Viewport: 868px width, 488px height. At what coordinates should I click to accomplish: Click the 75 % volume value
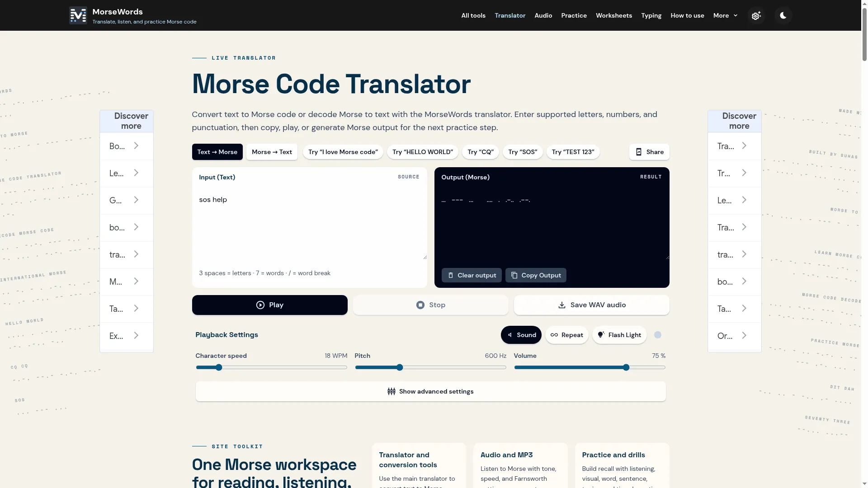[659, 356]
